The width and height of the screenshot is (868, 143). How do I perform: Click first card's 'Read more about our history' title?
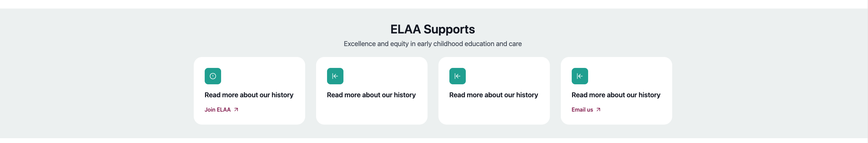point(249,95)
